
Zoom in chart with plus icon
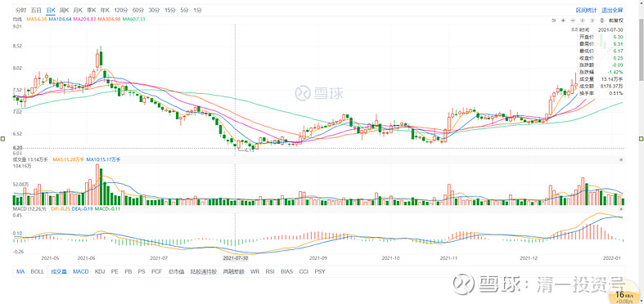(563, 20)
